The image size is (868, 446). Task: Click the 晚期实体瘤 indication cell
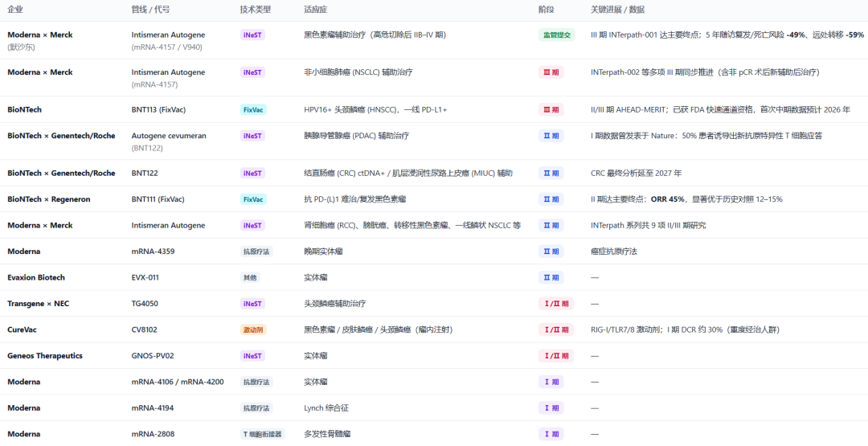coord(323,252)
